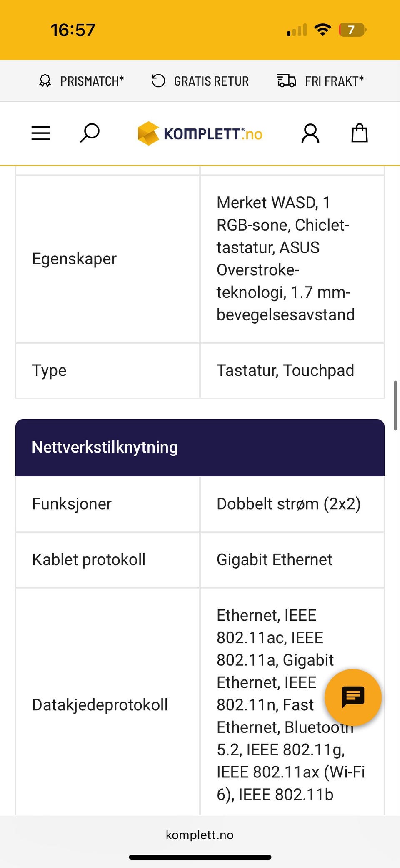Tap the battery indicator in status bar
The image size is (400, 868).
(352, 30)
